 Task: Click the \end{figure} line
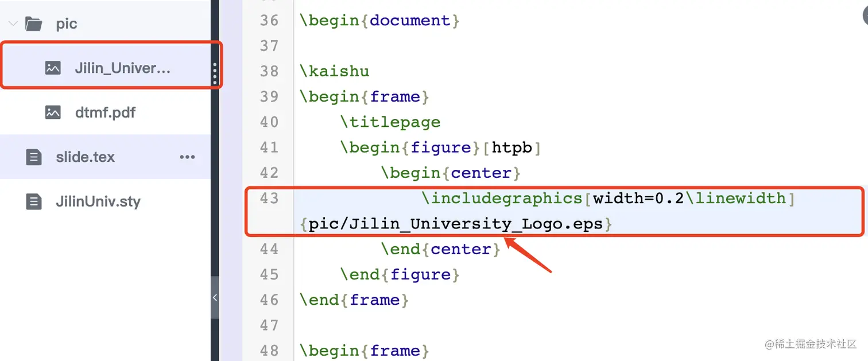tap(400, 274)
